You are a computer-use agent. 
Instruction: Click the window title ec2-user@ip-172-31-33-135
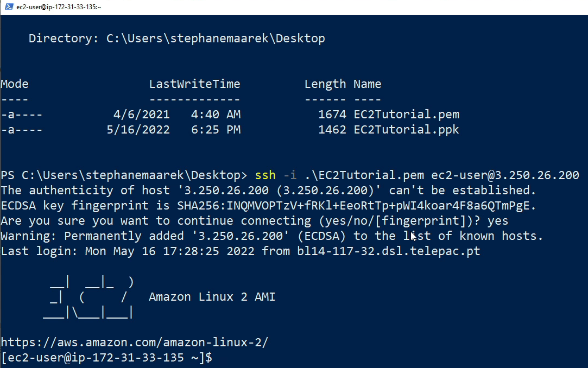pos(59,7)
